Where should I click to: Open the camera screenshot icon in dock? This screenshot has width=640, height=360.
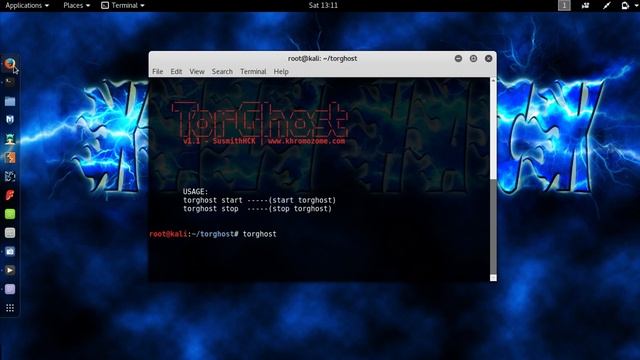(10, 251)
